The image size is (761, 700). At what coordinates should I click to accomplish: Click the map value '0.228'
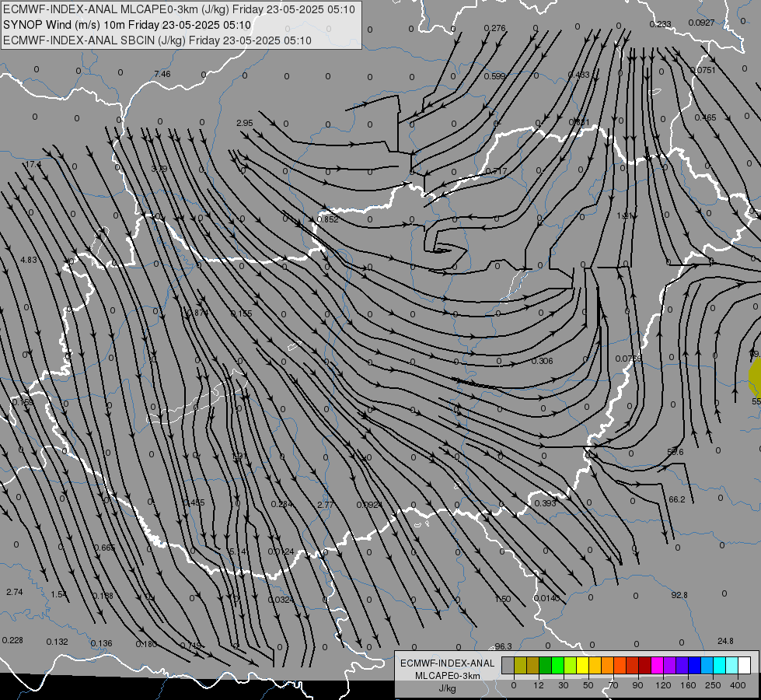click(12, 640)
